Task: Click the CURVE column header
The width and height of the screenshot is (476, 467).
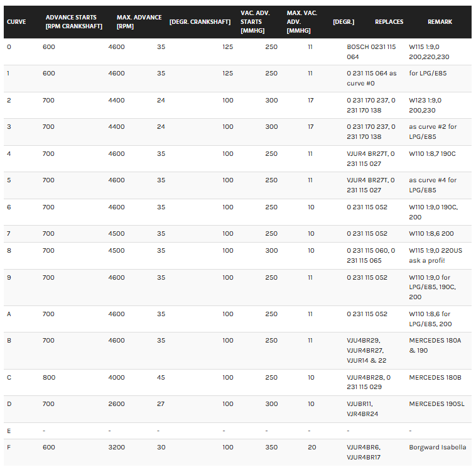Action: pos(16,22)
